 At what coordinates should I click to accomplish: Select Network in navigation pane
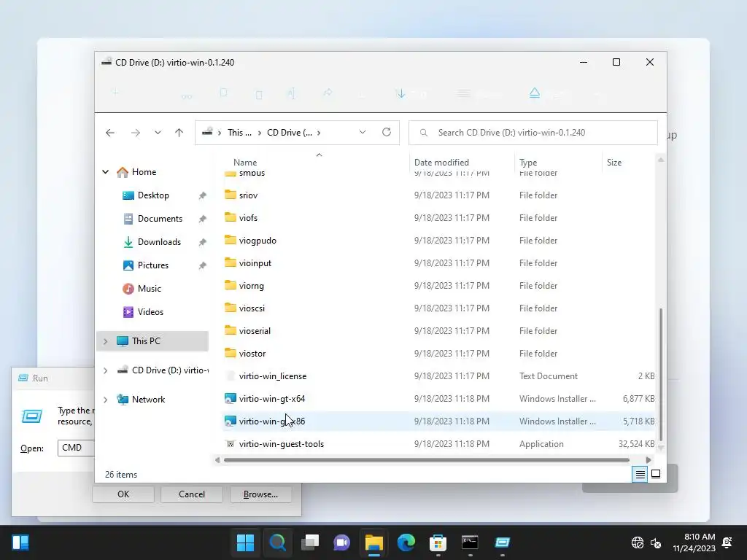(148, 400)
